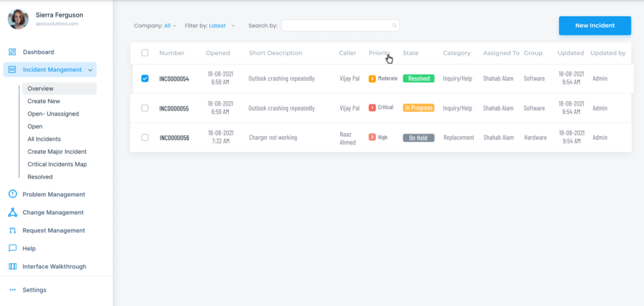Sort by the State column header

pos(411,53)
